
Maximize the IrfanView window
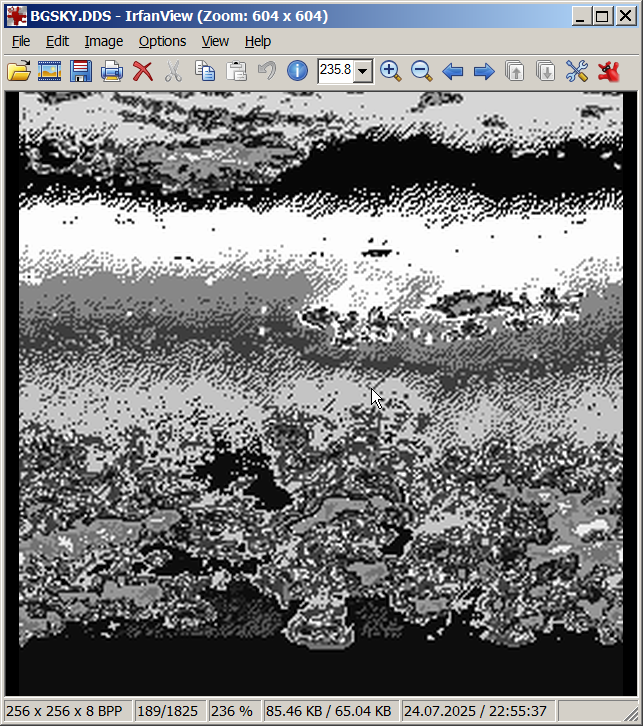(x=602, y=16)
